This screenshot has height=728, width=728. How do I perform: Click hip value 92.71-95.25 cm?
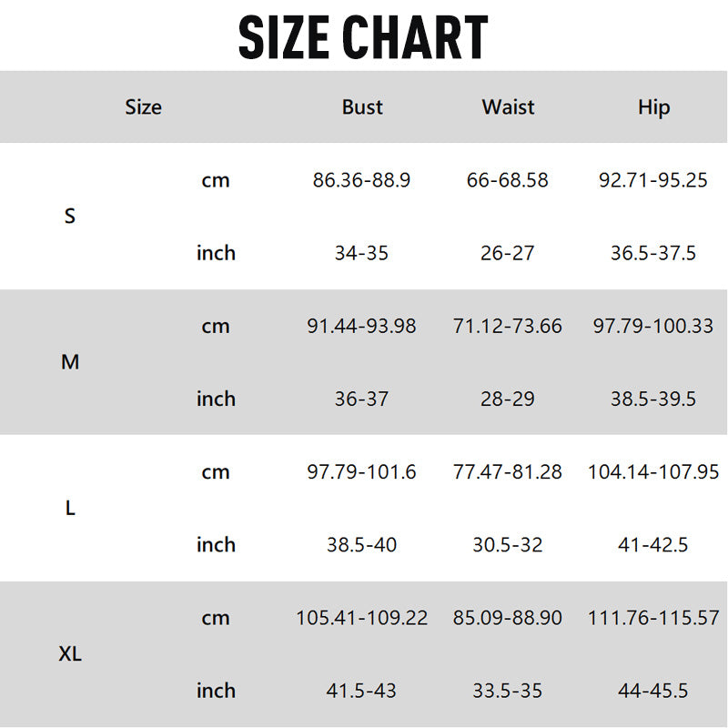[652, 180]
